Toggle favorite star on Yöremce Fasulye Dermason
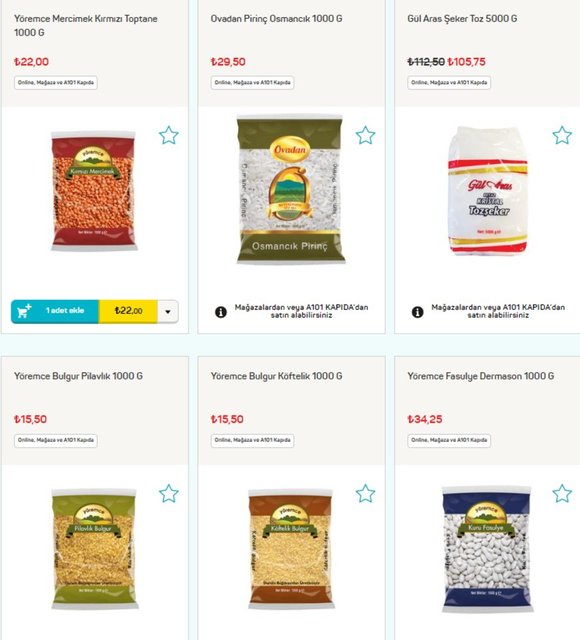 (x=562, y=493)
